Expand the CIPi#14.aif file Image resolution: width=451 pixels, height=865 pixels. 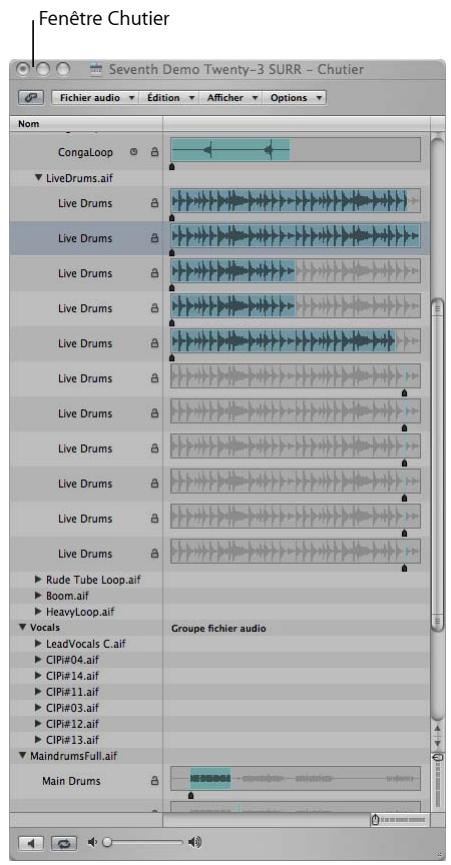click(x=38, y=676)
